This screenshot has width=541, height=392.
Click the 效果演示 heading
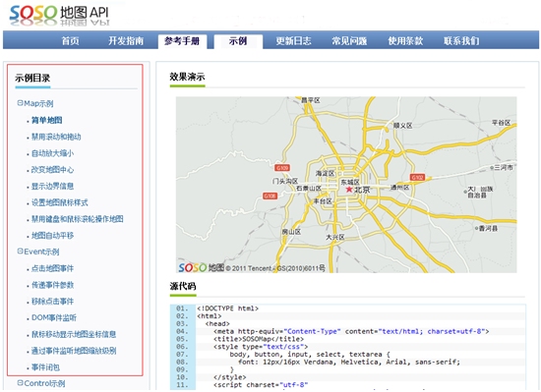click(187, 77)
